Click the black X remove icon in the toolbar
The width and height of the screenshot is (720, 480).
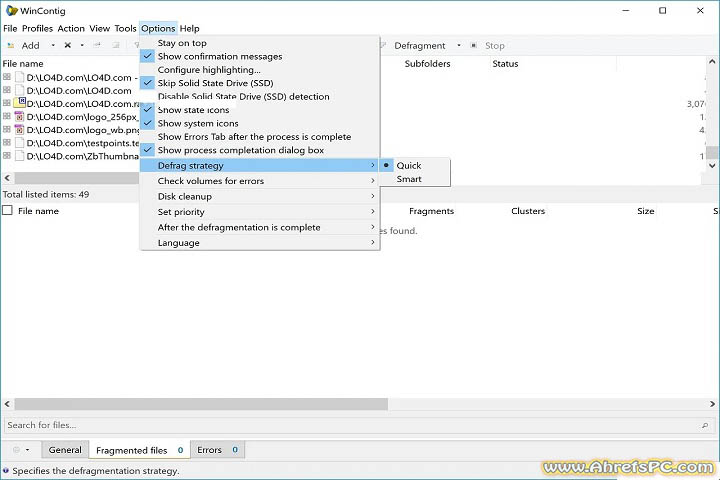pos(68,45)
